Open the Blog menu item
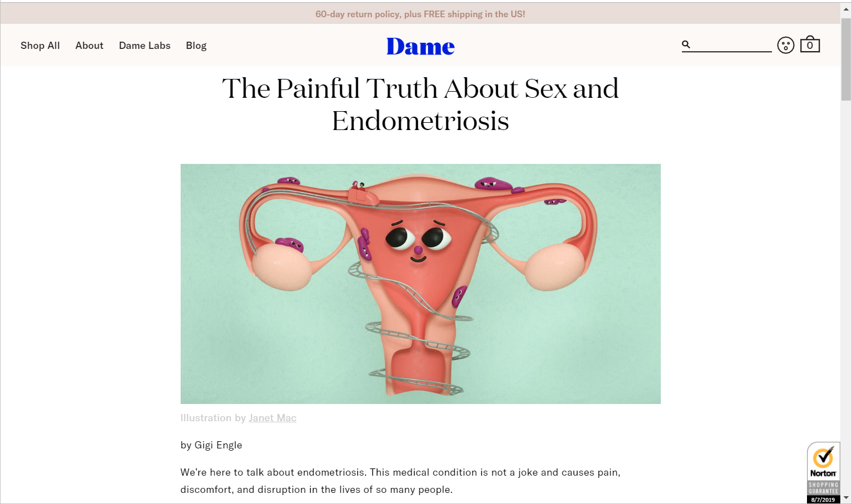This screenshot has height=504, width=852. pyautogui.click(x=196, y=46)
